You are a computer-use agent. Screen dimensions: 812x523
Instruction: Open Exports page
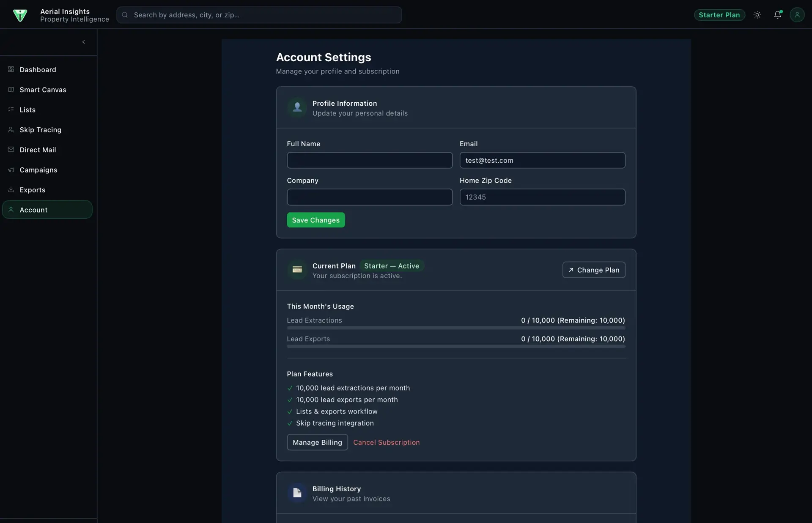pos(47,190)
